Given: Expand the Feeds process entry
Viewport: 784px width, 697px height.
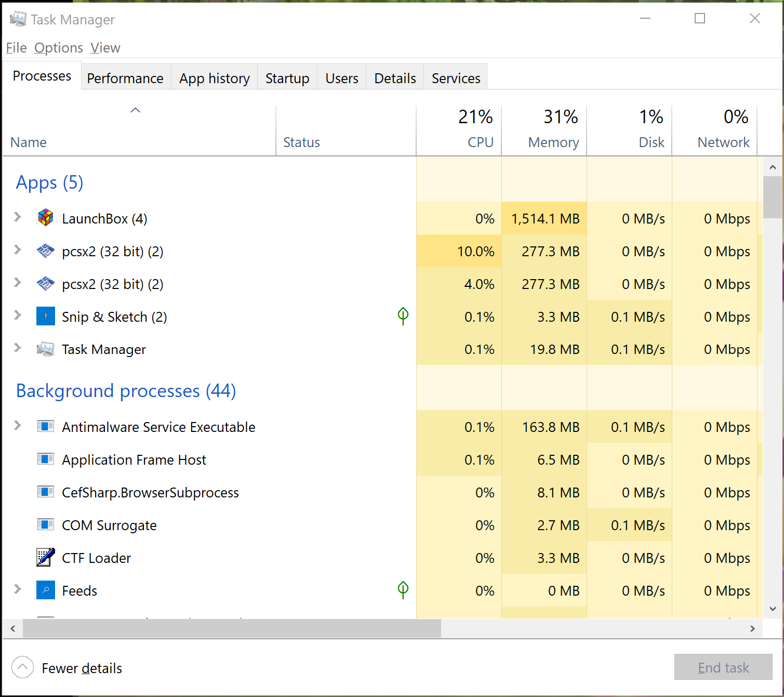Looking at the screenshot, I should pyautogui.click(x=18, y=589).
